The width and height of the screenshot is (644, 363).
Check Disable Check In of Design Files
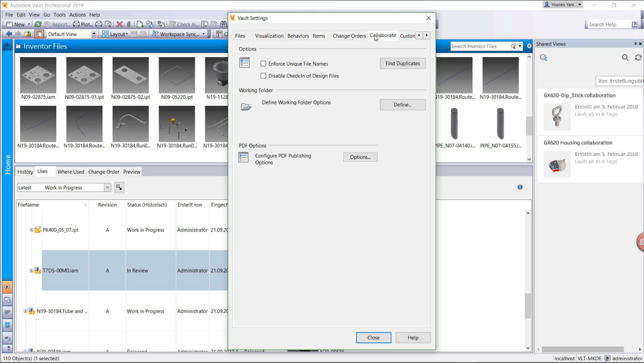pos(263,76)
